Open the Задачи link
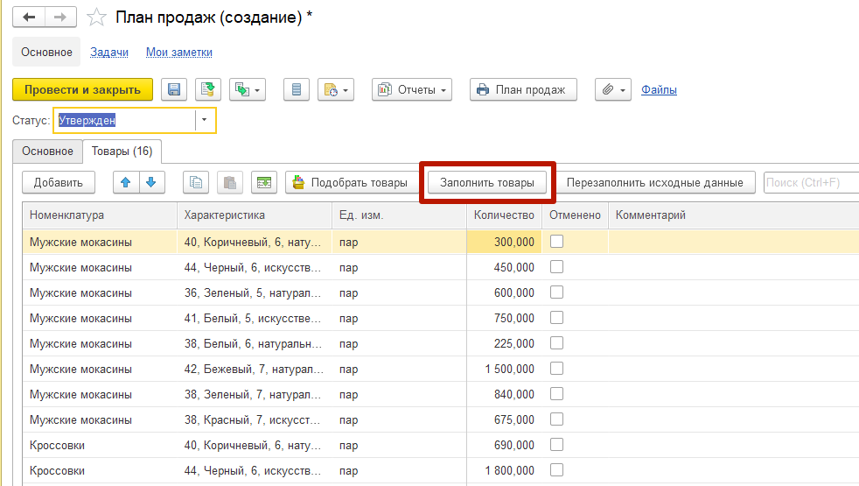Viewport: 859px width, 486px height. pos(109,52)
